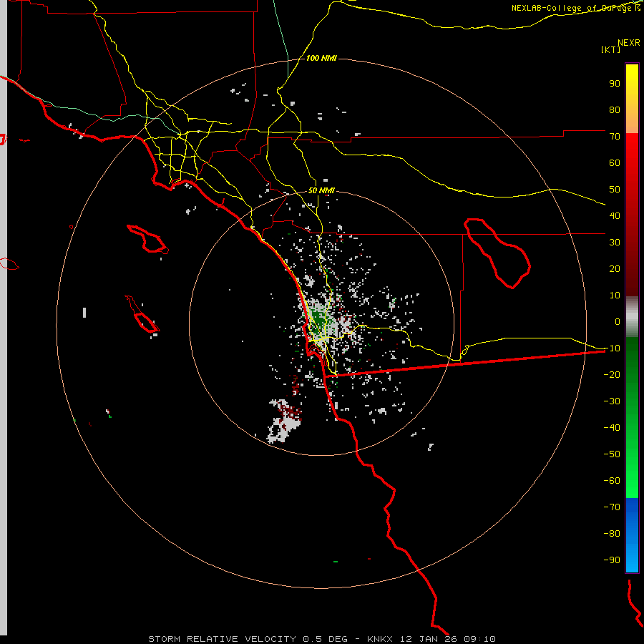Select the "80" value on the velocity scale
Viewport: 644px width, 644px height.
click(615, 110)
